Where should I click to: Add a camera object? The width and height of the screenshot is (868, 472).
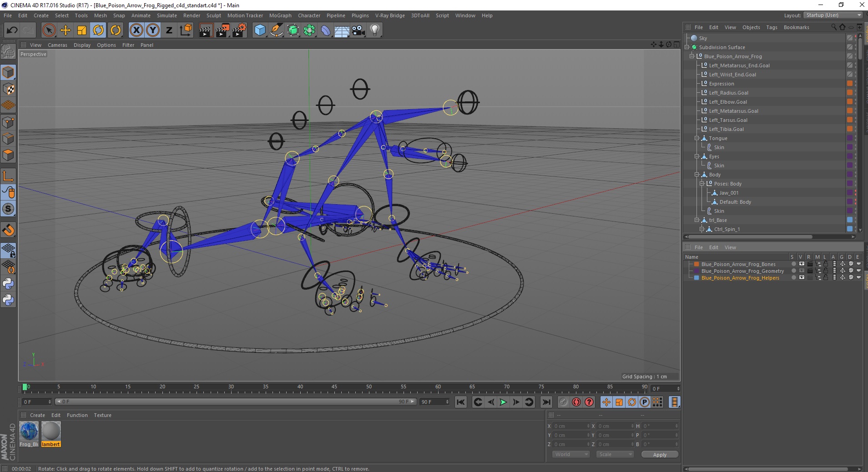[x=358, y=30]
